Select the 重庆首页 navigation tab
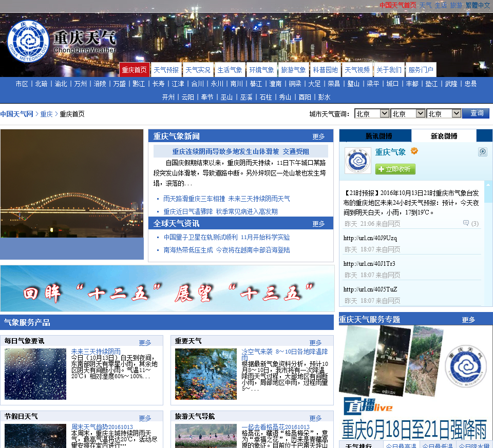 [x=134, y=70]
